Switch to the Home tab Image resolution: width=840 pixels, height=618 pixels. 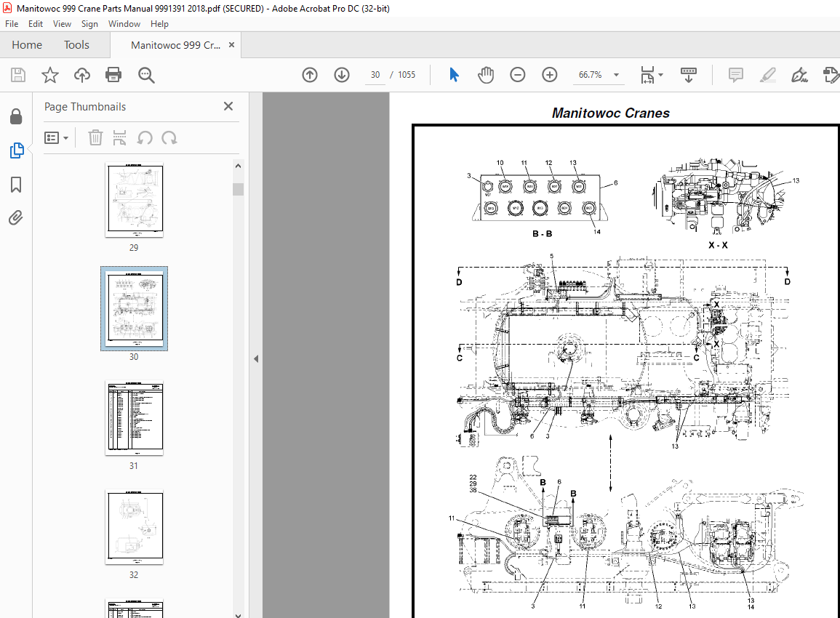27,45
